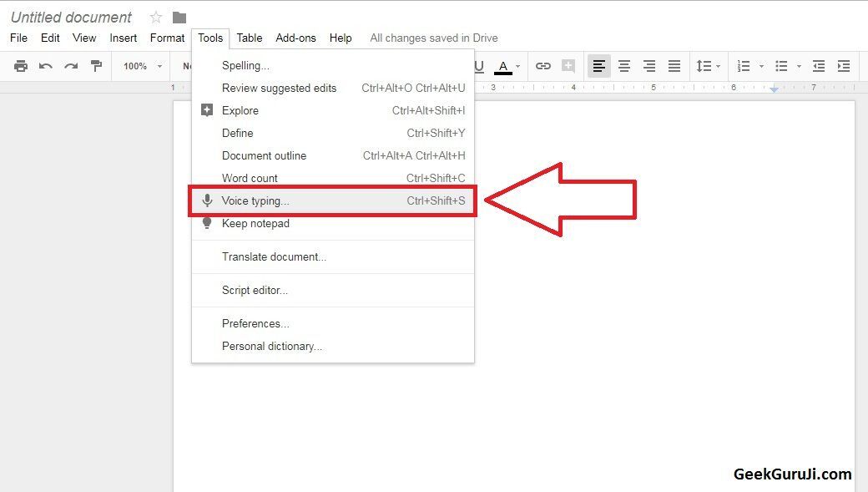Undo the last action
This screenshot has width=868, height=492.
point(46,66)
